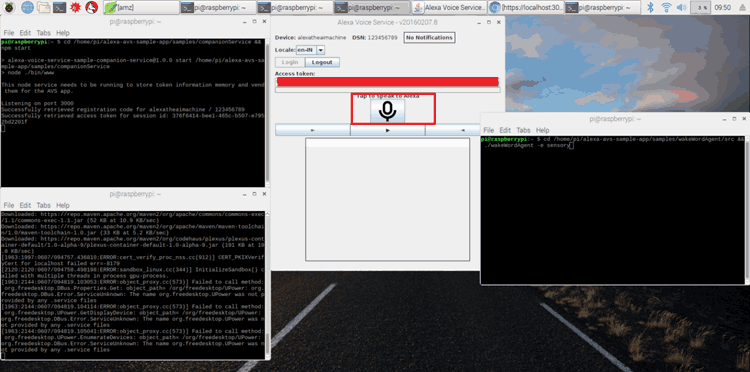Open Tabs menu in wakeWordAgent terminal

point(524,130)
